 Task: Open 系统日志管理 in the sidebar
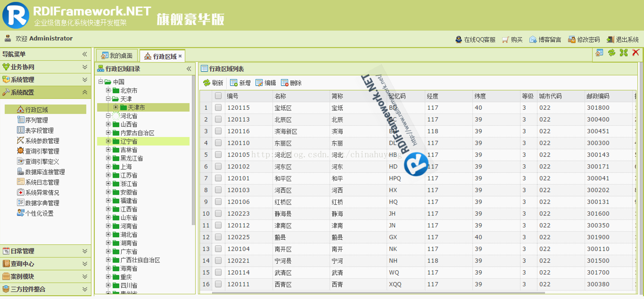(38, 182)
